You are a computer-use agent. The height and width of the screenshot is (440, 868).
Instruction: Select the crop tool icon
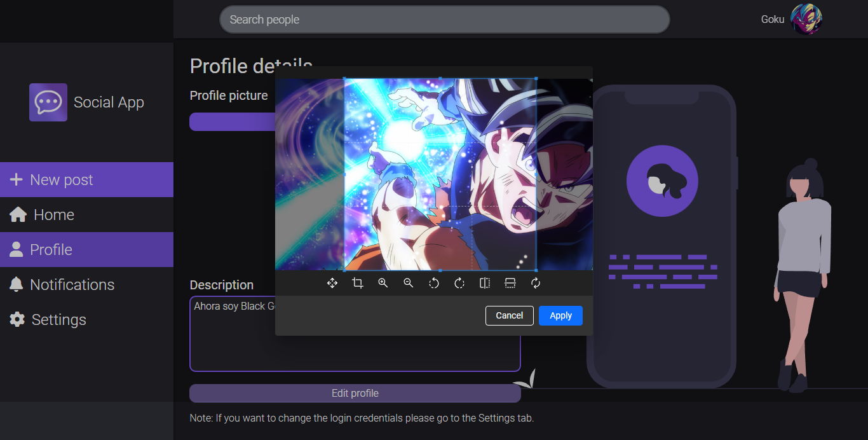[358, 283]
